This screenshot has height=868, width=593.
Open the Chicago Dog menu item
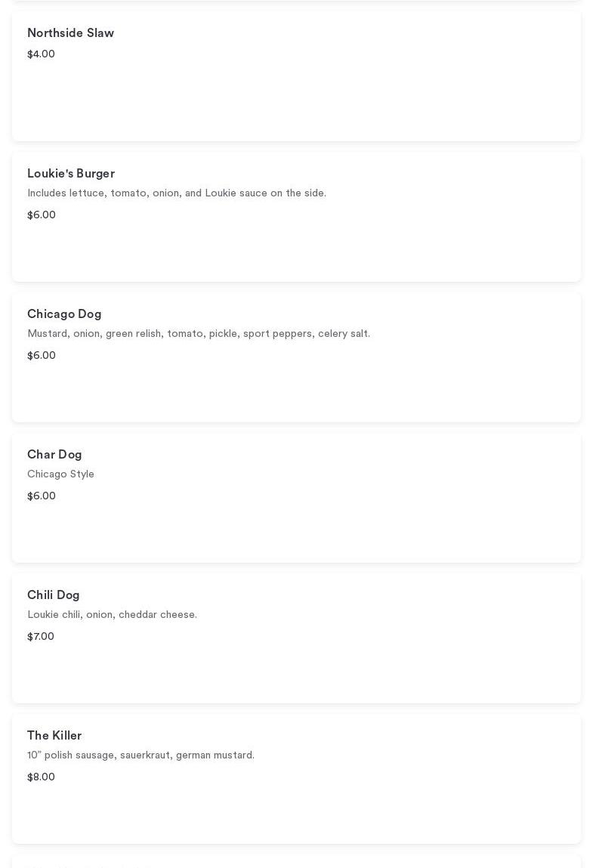(64, 314)
